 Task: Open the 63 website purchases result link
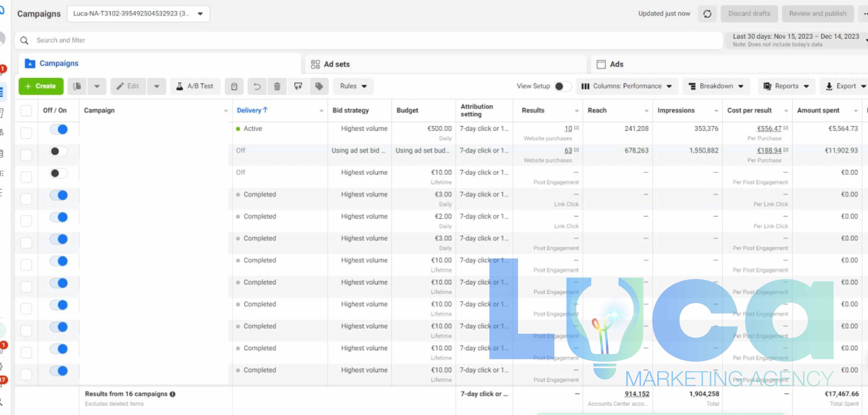[x=568, y=150]
